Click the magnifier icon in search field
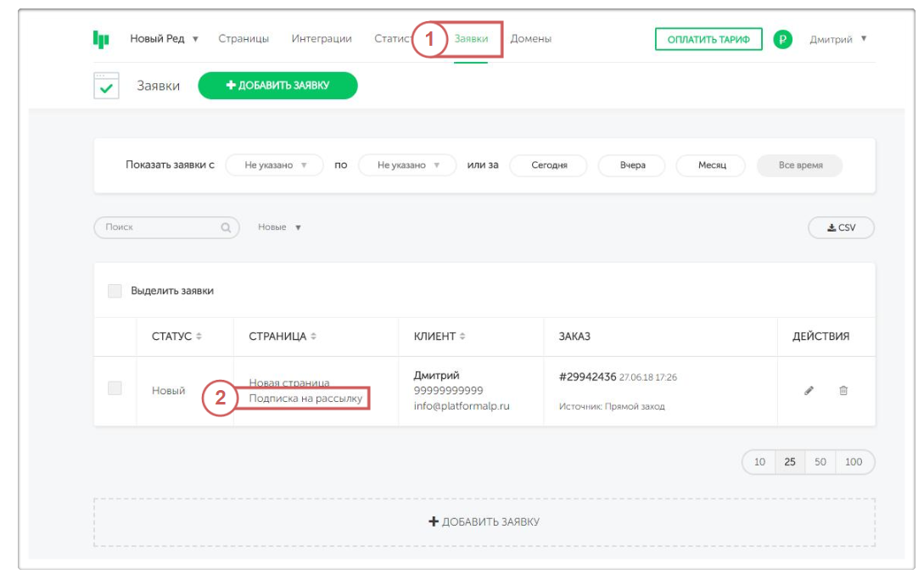924x580 pixels. pos(226,227)
